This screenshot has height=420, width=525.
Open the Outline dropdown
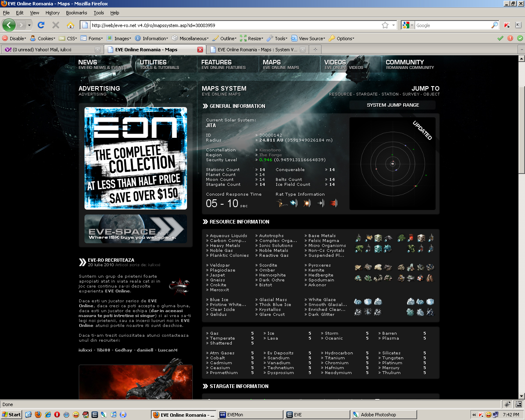224,39
